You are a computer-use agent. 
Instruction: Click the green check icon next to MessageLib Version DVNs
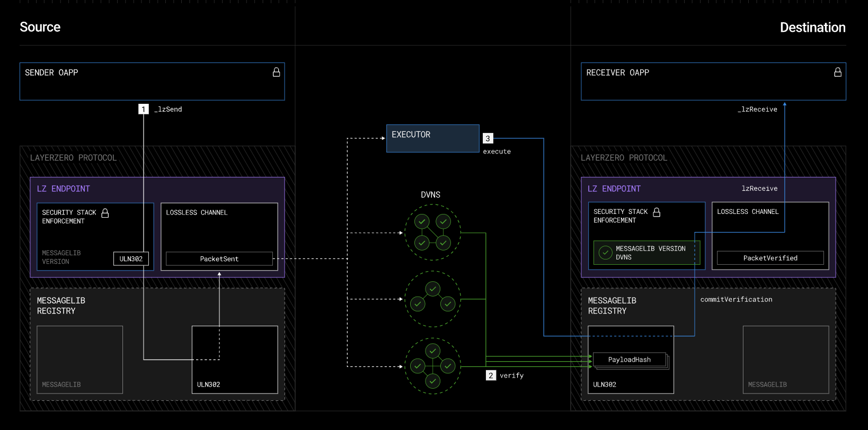click(x=606, y=253)
